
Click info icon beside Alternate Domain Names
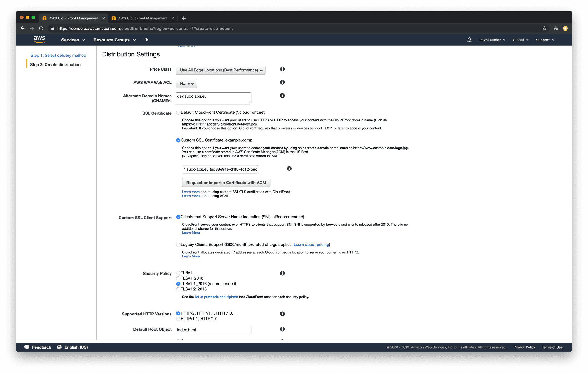pos(282,96)
